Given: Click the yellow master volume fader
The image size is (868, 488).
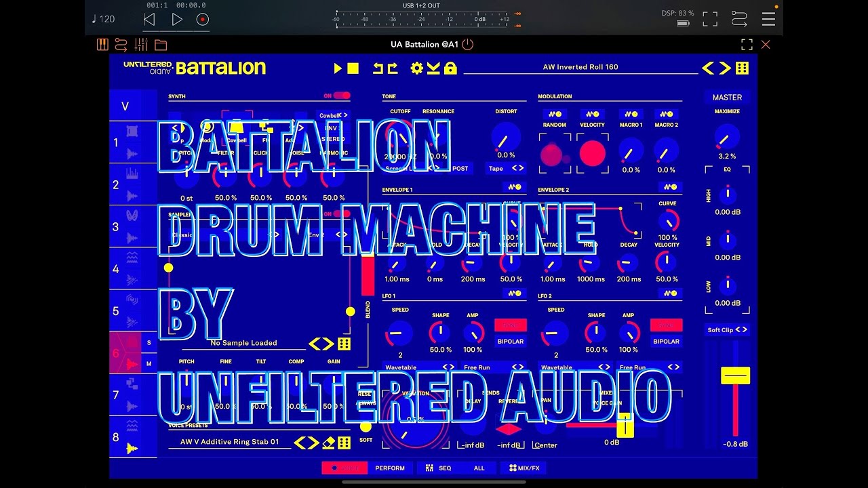Looking at the screenshot, I should click(735, 375).
